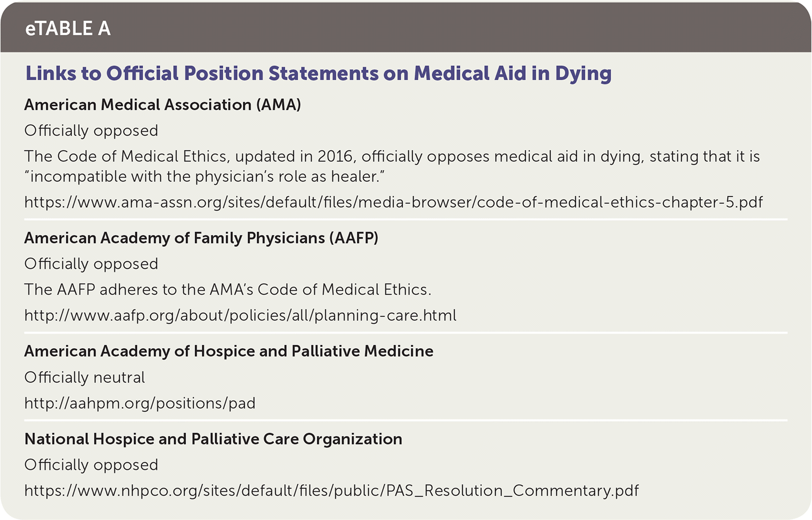
Task: Open the ama-assn.org code-of-medical-ethics-chapter-5.pdf link
Action: [x=393, y=202]
